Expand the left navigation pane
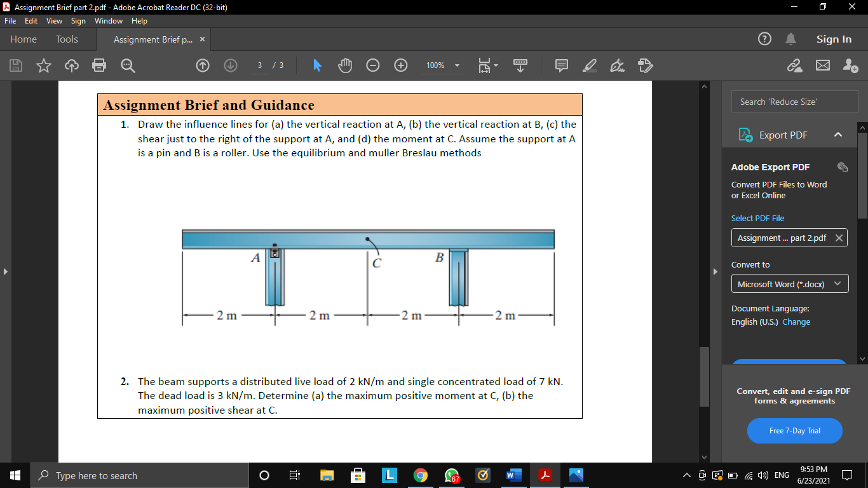This screenshot has width=868, height=488. [5, 271]
